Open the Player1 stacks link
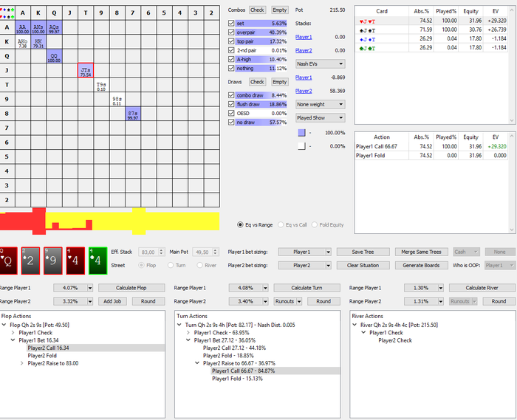This screenshot has width=517, height=420. [x=304, y=37]
